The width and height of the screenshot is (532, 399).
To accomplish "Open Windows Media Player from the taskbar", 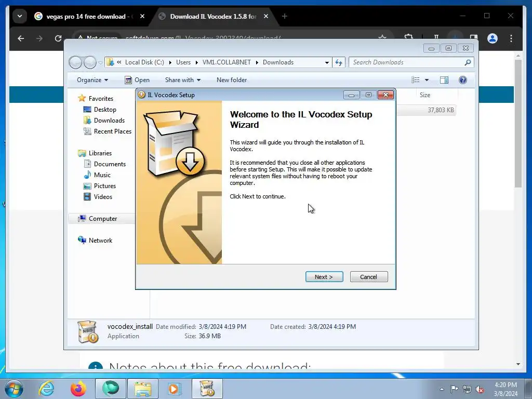I will point(175,389).
